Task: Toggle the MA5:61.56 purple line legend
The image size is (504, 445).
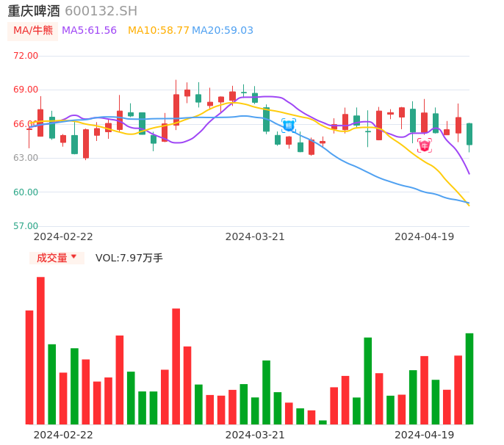Action: click(x=89, y=30)
